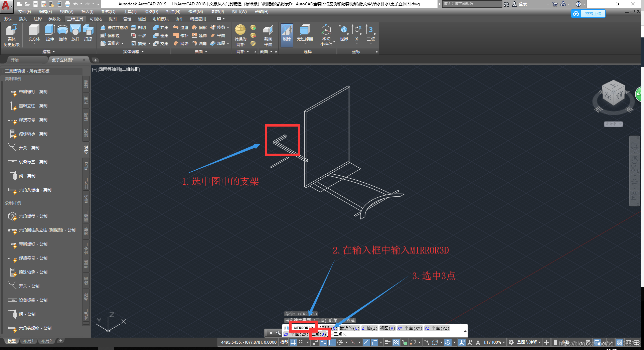
Task: Select the 剖切 (Slice) command
Action: tap(139, 27)
